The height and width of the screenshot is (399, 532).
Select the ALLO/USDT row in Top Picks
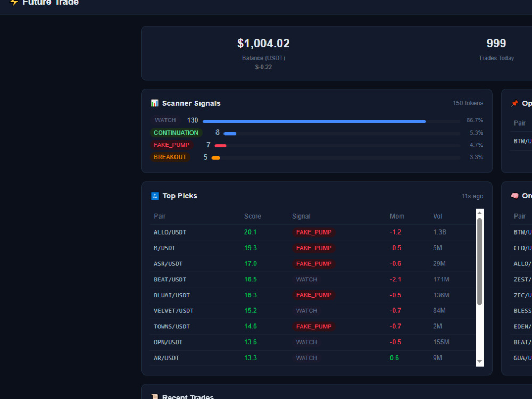tap(312, 232)
